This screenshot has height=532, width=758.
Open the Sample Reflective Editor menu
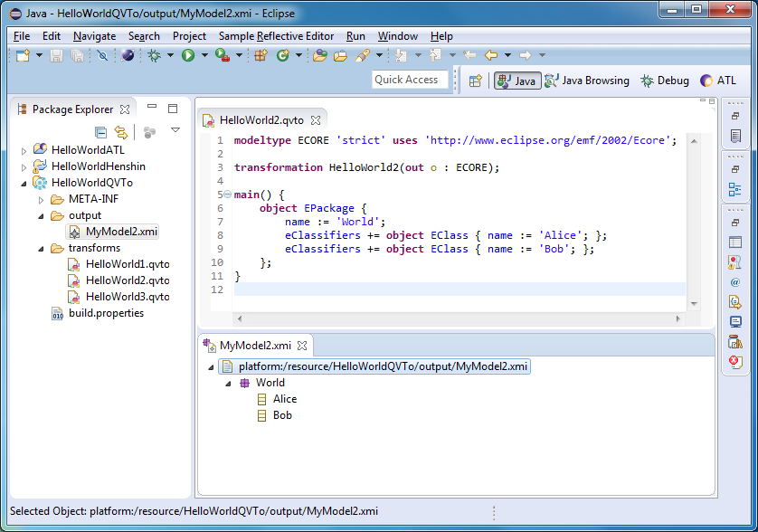(x=276, y=36)
